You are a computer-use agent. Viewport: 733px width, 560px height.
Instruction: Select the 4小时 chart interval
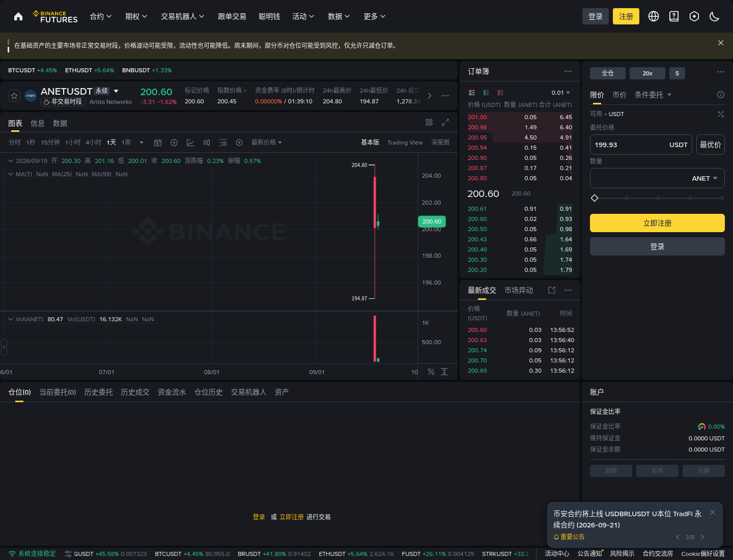click(x=94, y=143)
